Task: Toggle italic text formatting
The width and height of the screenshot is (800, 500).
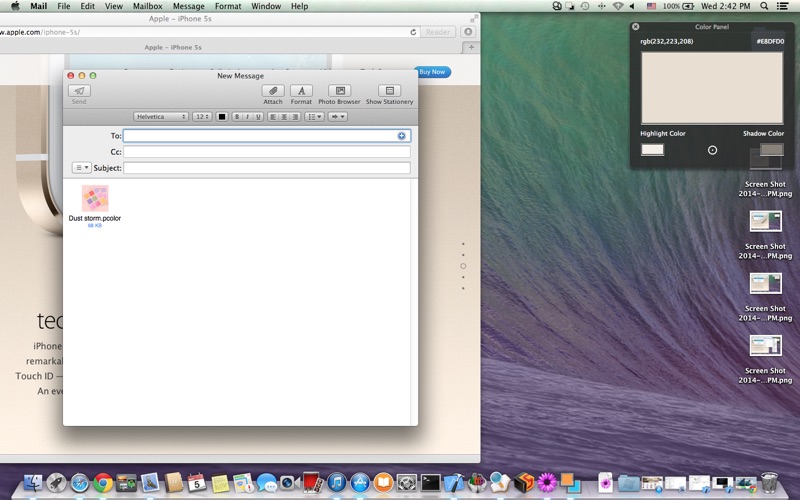Action: coord(247,117)
